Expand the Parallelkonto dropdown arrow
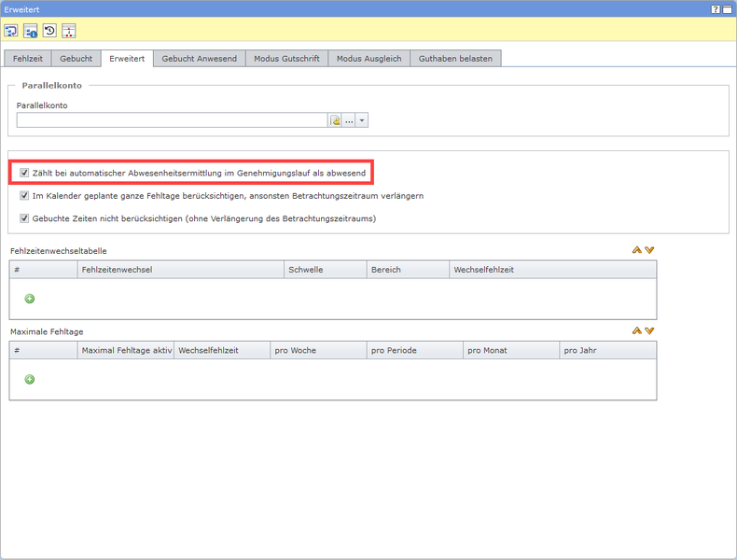This screenshot has width=737, height=560. coord(363,120)
